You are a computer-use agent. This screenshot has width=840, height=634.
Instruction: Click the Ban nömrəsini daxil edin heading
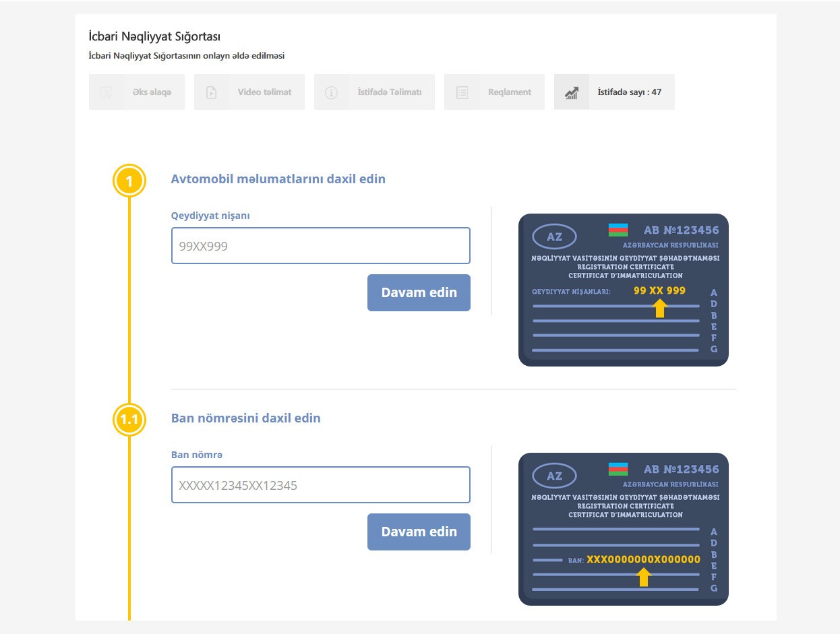point(245,418)
